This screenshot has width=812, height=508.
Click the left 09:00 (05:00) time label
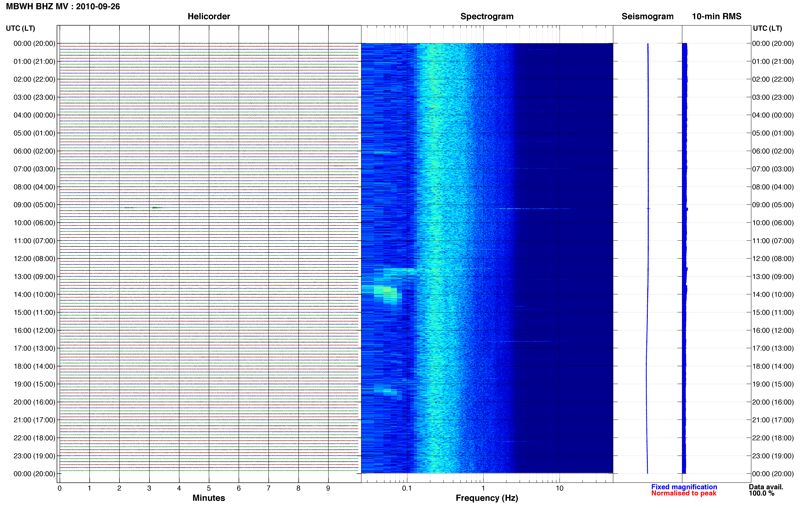coord(34,205)
